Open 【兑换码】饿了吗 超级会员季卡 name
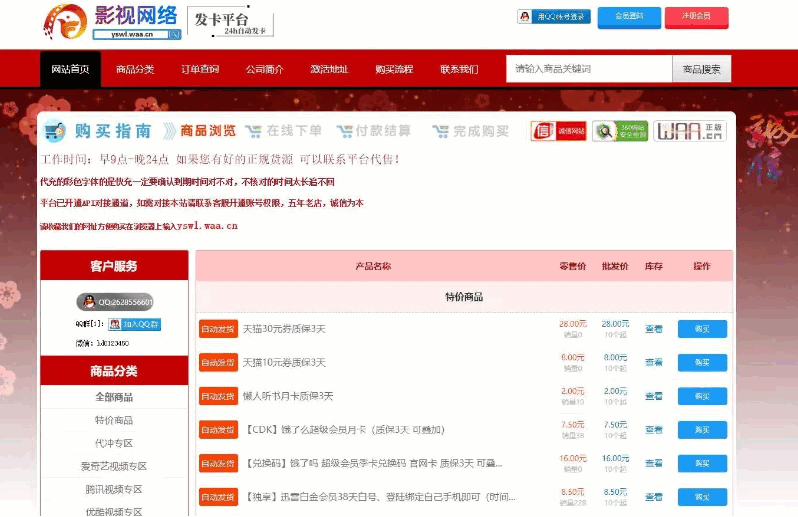This screenshot has height=517, width=798. click(x=373, y=464)
